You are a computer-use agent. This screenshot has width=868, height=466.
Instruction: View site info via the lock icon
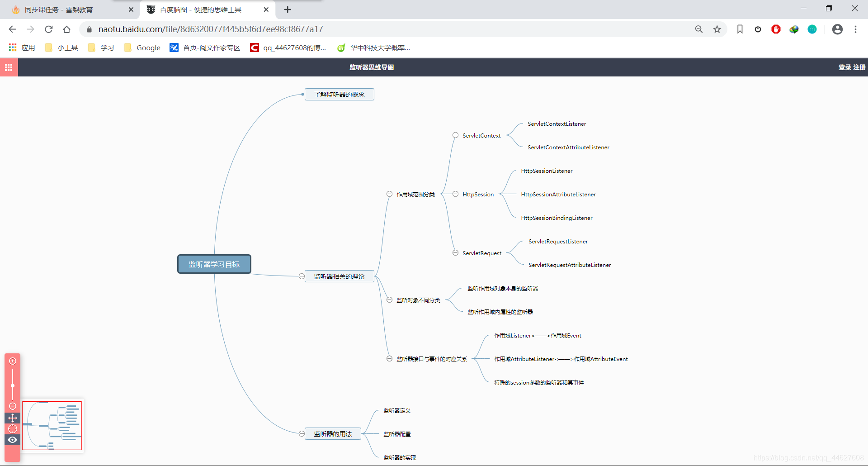coord(89,29)
